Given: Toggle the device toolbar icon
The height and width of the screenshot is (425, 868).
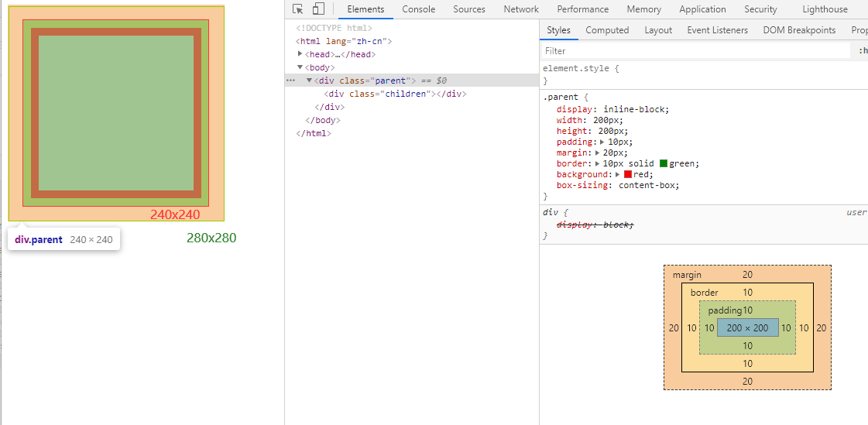Looking at the screenshot, I should click(x=318, y=9).
